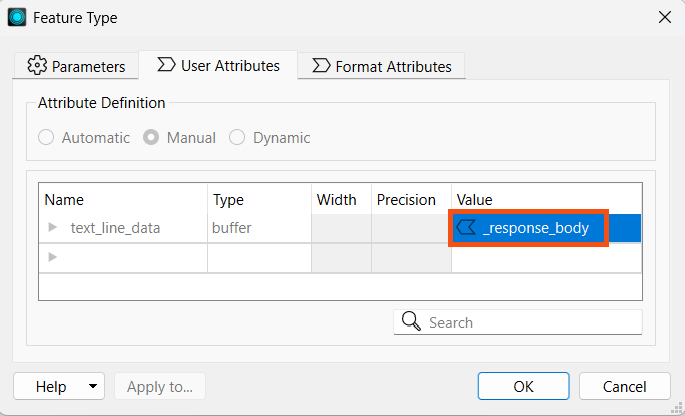685x416 pixels.
Task: Click the attribute arrow icon beside _response_body
Action: tap(466, 228)
